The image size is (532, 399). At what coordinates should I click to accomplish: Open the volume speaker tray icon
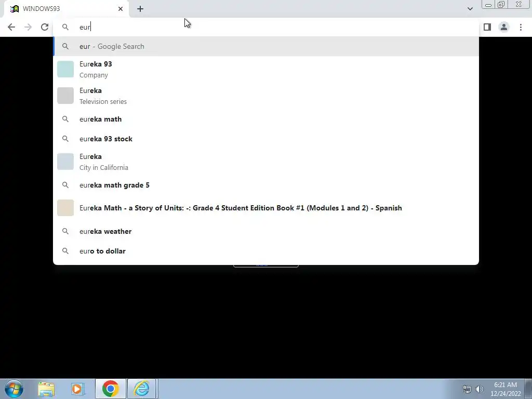tap(479, 389)
